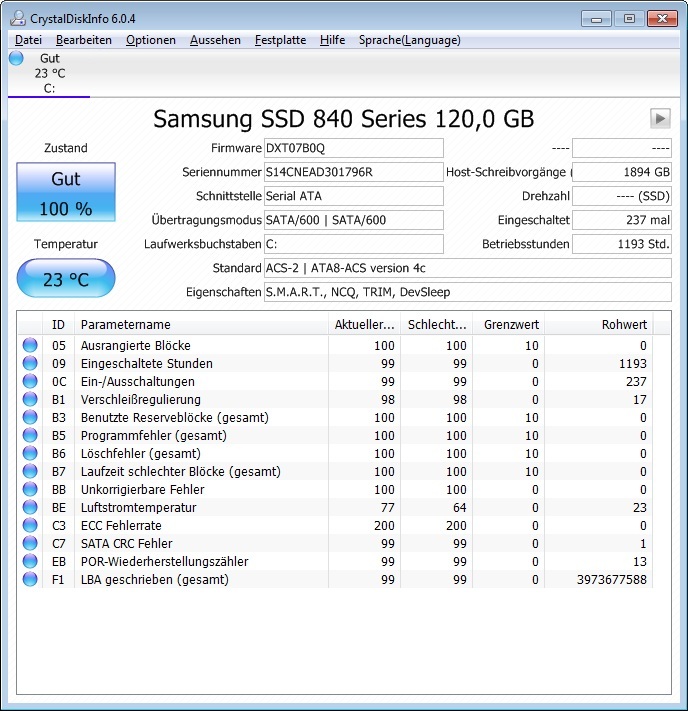Click the Host-Schreibvorgänge value 1894 GB

(x=622, y=172)
